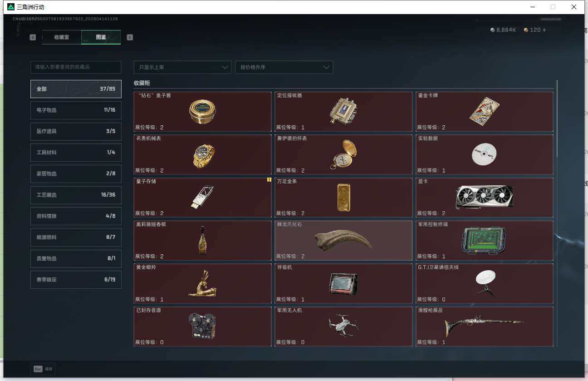Click the 三角洲行动 window title text
Viewport: 588px width, 381px height.
[30, 7]
